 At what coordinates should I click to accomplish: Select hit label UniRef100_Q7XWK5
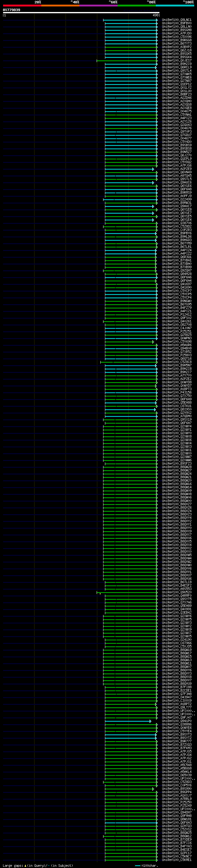coord(176,74)
